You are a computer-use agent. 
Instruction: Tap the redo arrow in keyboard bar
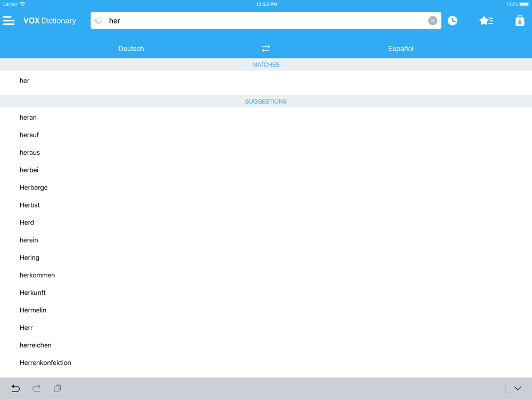(x=37, y=388)
